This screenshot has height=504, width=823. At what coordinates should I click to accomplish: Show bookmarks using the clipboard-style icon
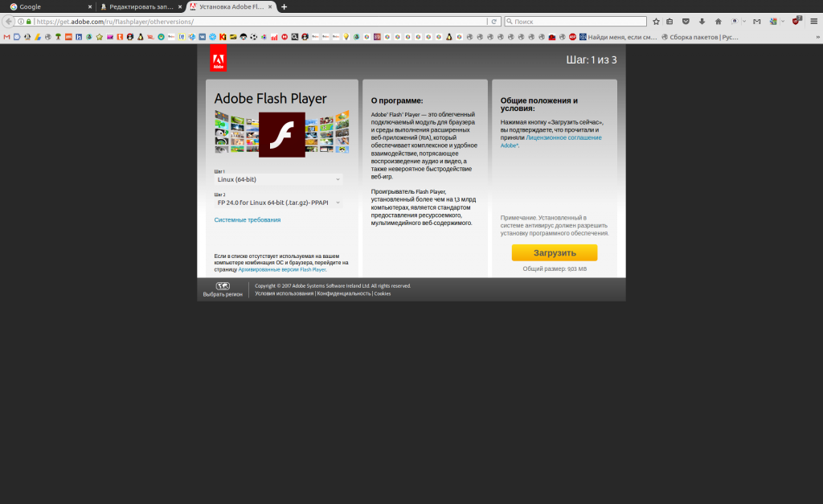(669, 22)
